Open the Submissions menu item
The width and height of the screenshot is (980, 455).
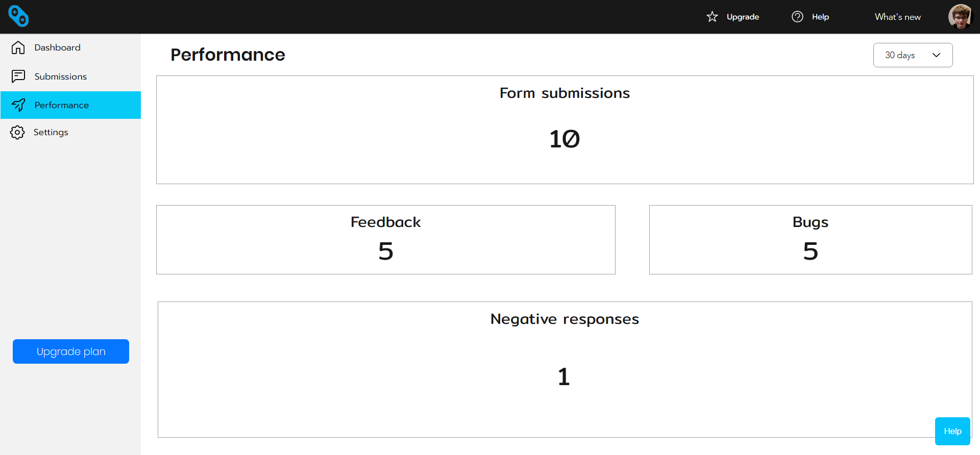tap(60, 77)
